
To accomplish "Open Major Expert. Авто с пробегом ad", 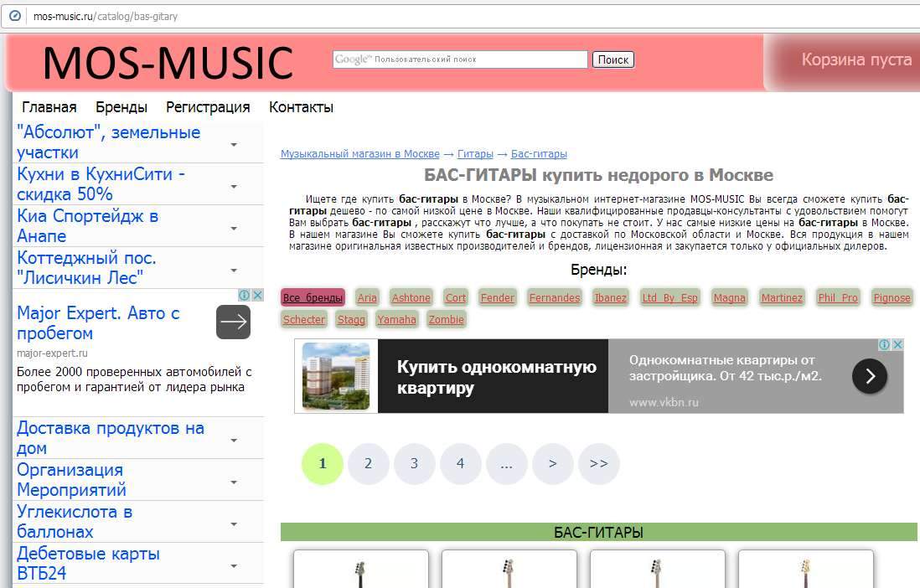I will pos(98,323).
